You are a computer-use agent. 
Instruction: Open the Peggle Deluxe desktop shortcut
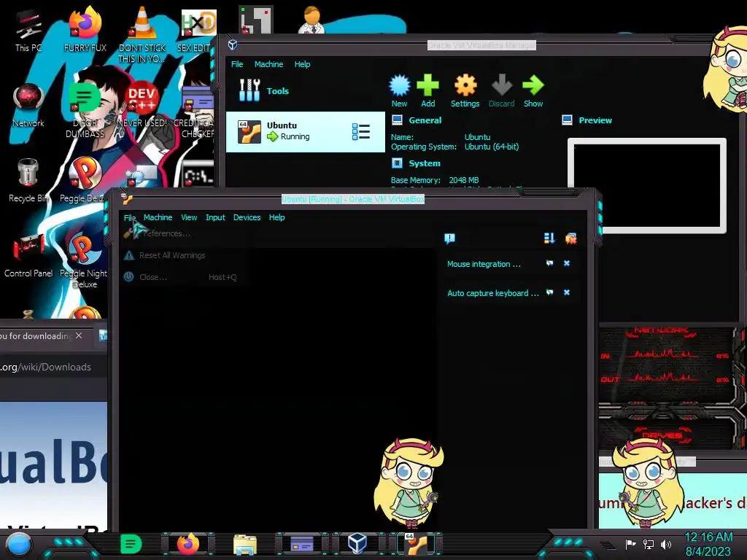click(x=83, y=180)
